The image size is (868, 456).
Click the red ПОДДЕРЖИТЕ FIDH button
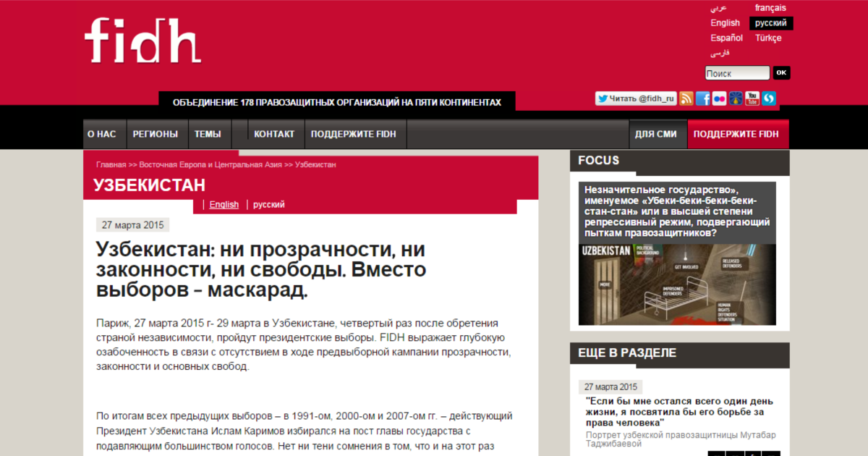736,134
